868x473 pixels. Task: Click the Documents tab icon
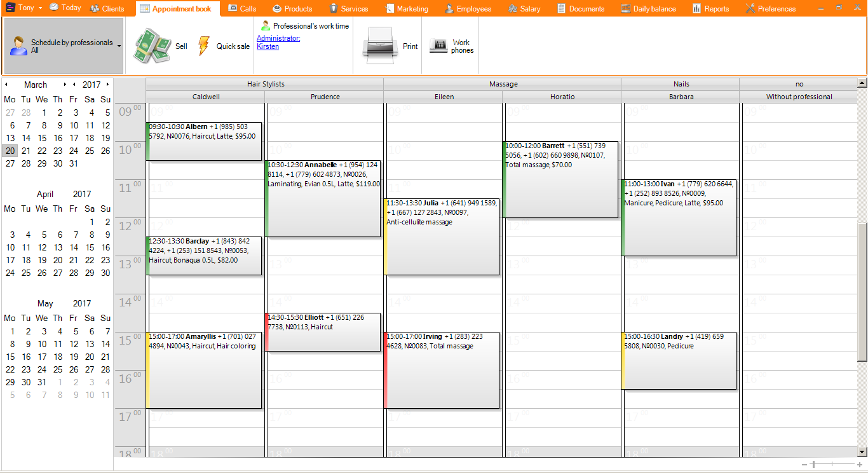coord(561,8)
